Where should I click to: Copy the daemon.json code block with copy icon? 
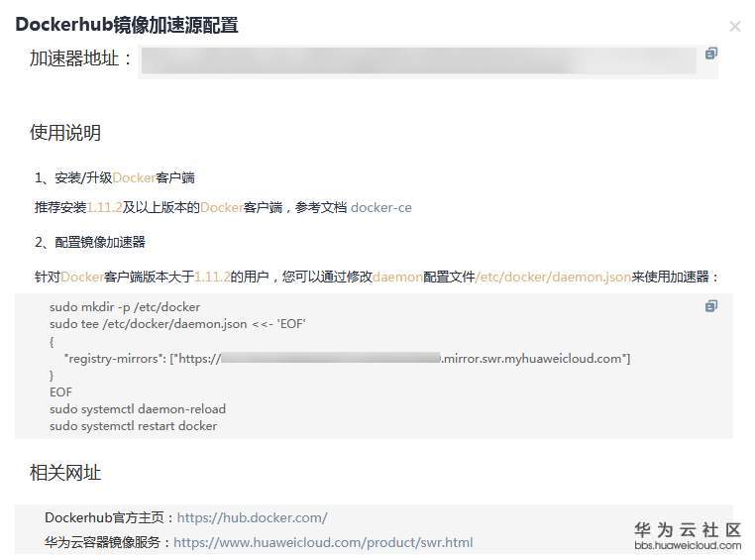[710, 305]
